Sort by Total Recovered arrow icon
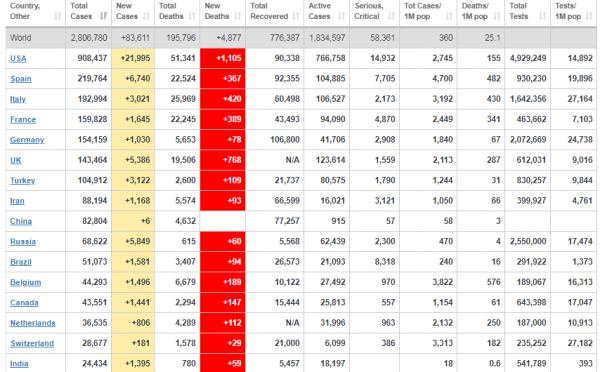The height and width of the screenshot is (372, 600). click(x=296, y=16)
